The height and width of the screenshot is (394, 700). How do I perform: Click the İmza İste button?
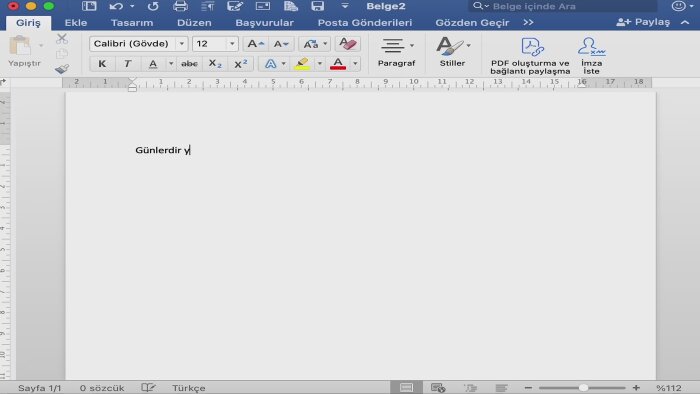pos(592,56)
